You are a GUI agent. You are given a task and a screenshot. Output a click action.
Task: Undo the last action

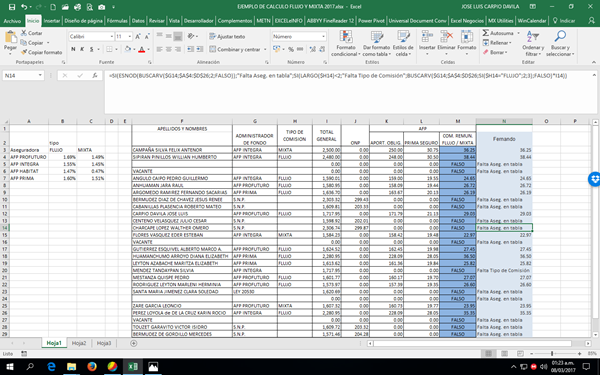click(24, 7)
